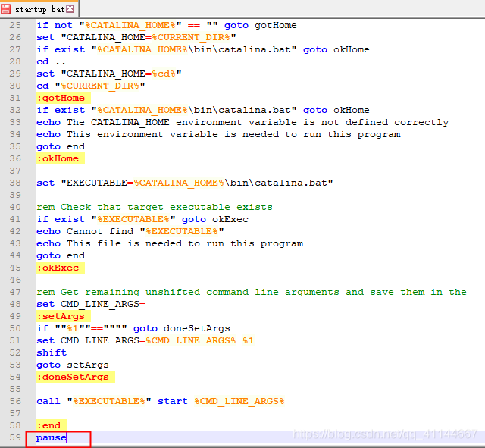The width and height of the screenshot is (485, 448).
Task: Click line number 59 in the margin
Action: point(15,437)
